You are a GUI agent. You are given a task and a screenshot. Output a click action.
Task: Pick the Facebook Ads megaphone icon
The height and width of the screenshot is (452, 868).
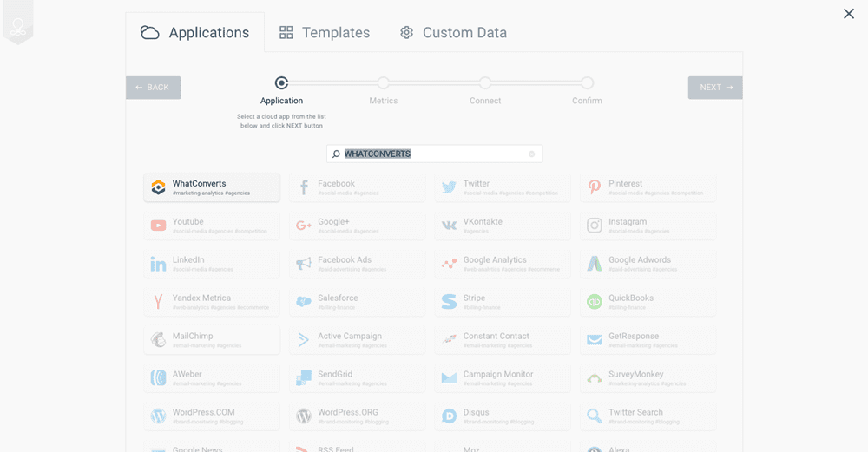(304, 264)
